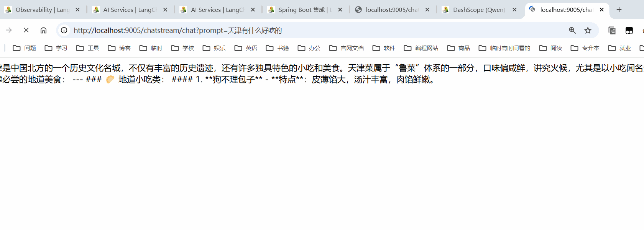This screenshot has height=230, width=644.
Task: Click the text 地道小吃类
Action: point(140,80)
